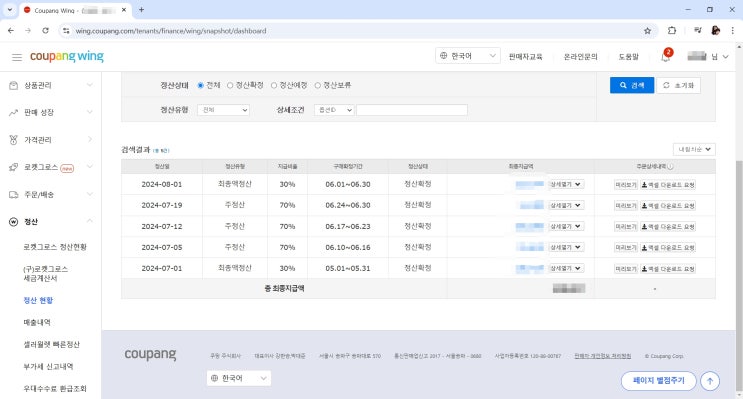Open the tab search arrow in the title bar

tap(9, 9)
